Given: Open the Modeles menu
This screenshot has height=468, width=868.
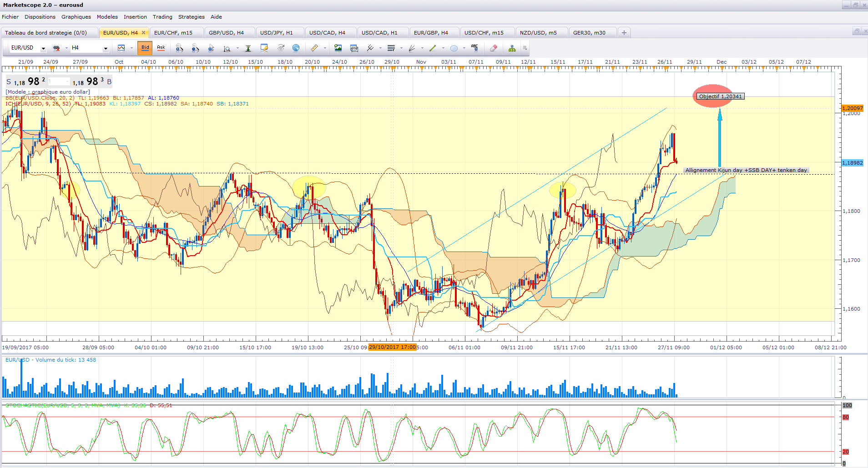Looking at the screenshot, I should pyautogui.click(x=107, y=17).
